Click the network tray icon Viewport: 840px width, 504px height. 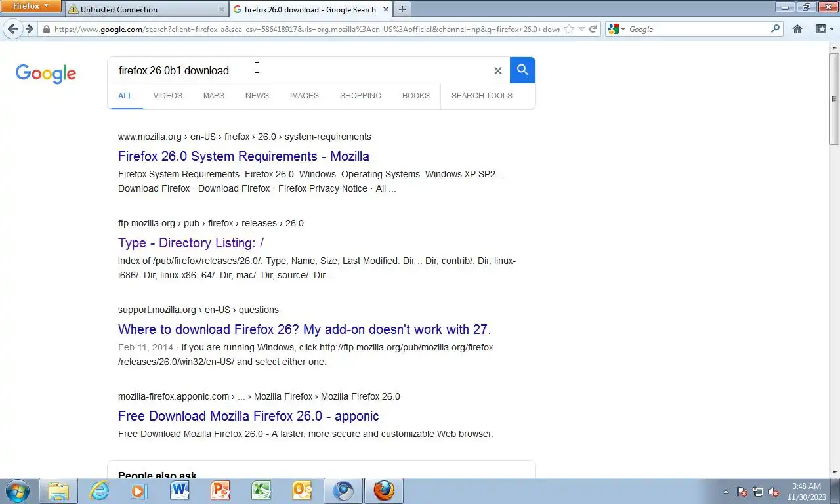pyautogui.click(x=758, y=492)
